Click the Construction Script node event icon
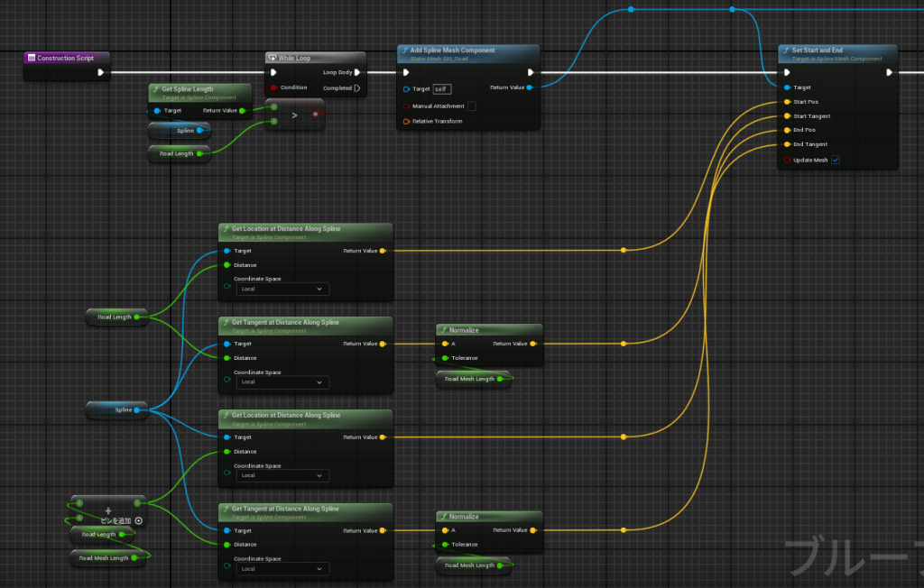Image resolution: width=924 pixels, height=588 pixels. [32, 58]
